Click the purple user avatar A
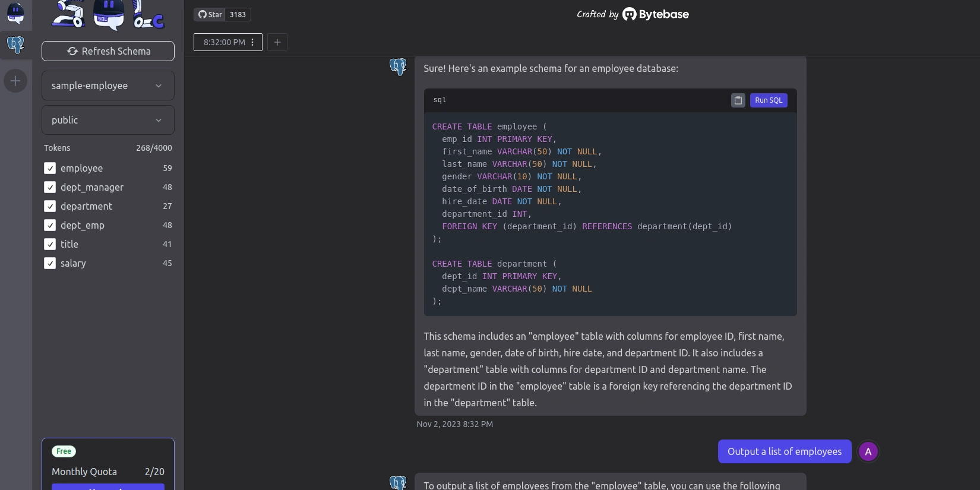The image size is (980, 490). pos(868,451)
